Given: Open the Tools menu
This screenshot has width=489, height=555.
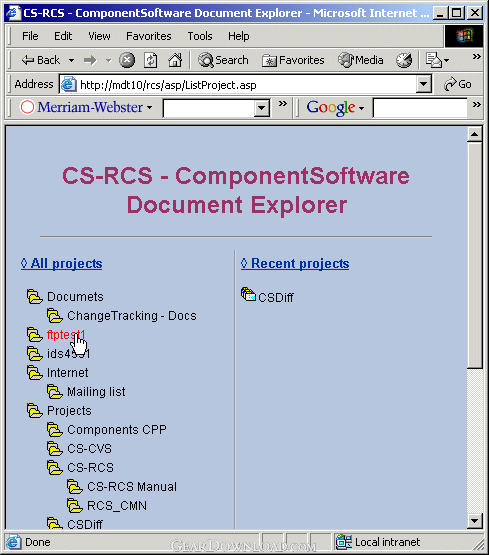Looking at the screenshot, I should coord(200,36).
